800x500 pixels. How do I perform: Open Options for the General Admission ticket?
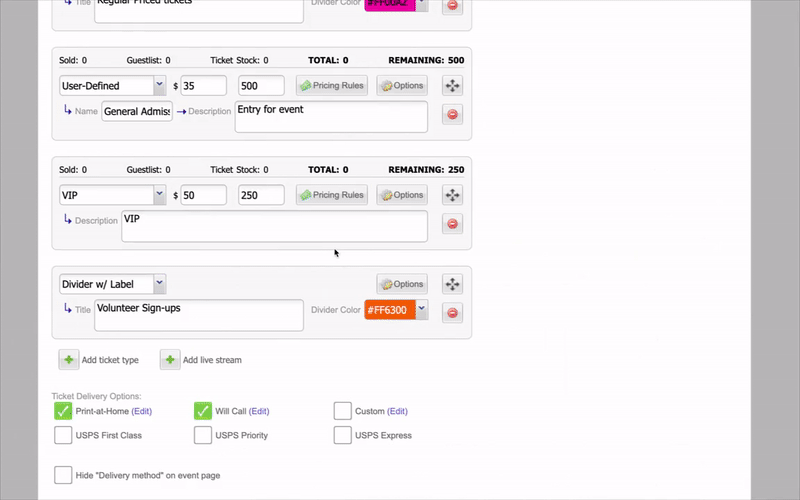(402, 86)
